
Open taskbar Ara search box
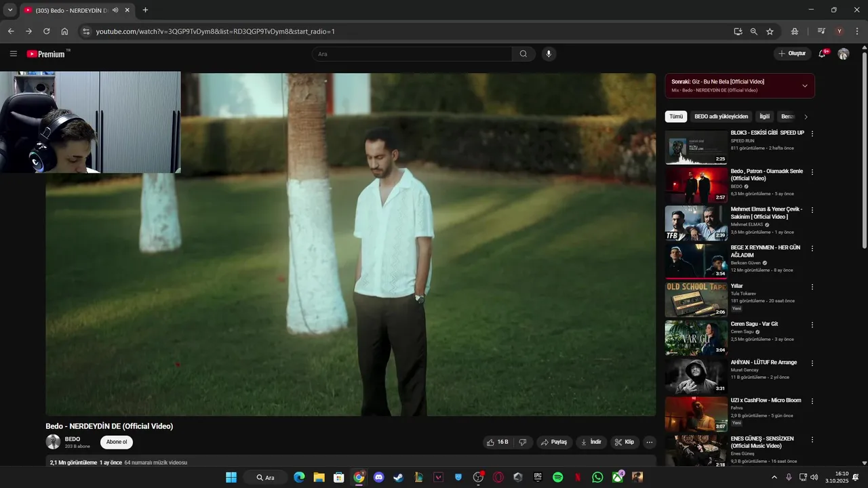[x=265, y=477]
